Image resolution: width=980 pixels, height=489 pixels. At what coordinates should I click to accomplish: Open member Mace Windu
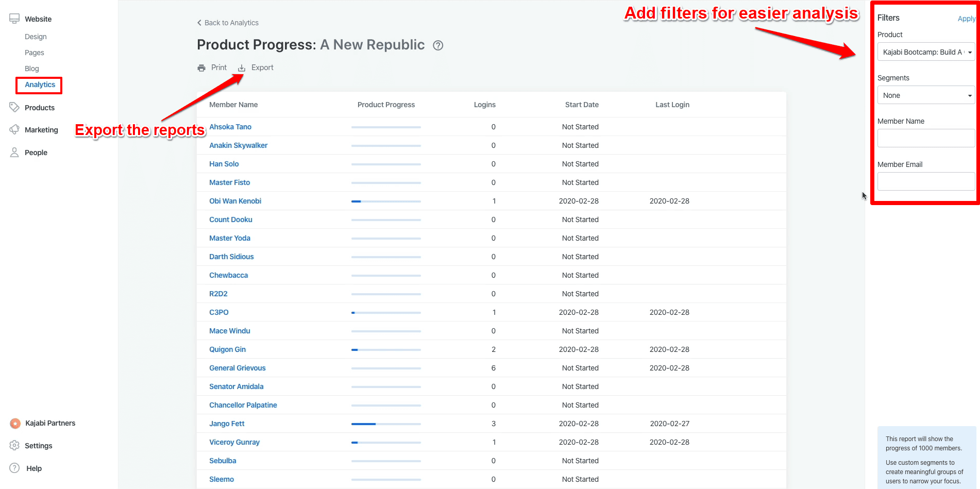pyautogui.click(x=230, y=331)
